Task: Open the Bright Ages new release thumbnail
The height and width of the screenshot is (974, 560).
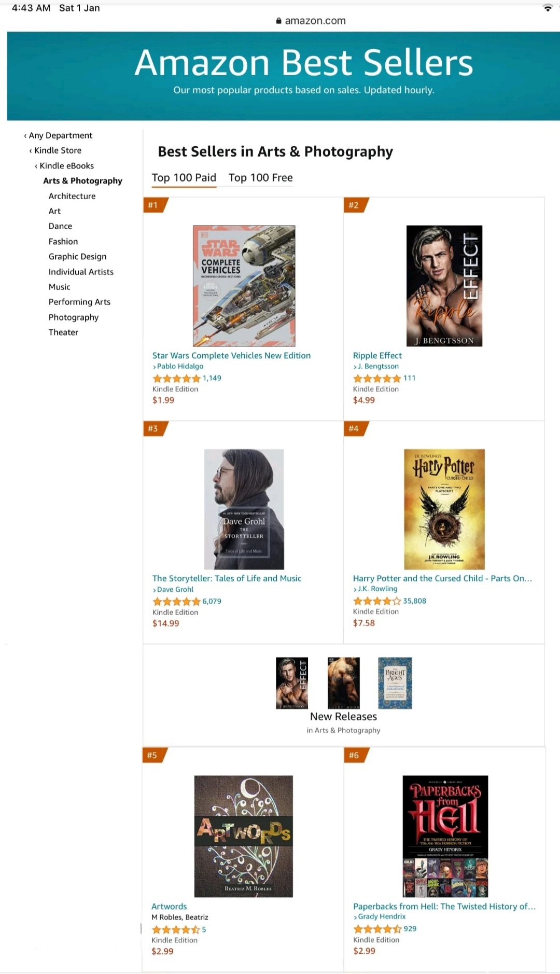Action: pyautogui.click(x=395, y=683)
